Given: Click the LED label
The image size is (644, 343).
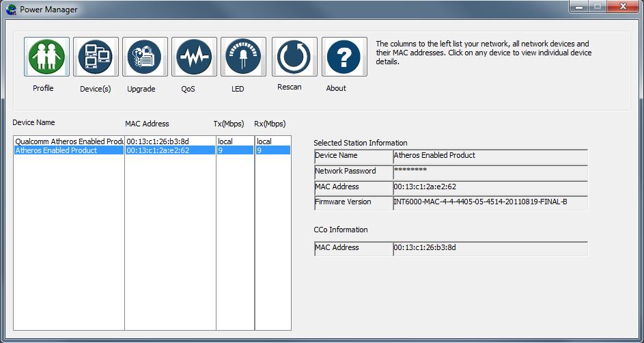Looking at the screenshot, I should [x=238, y=89].
